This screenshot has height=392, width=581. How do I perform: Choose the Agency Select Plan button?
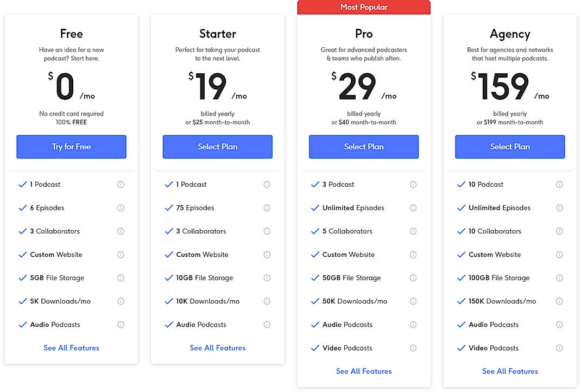coord(509,147)
